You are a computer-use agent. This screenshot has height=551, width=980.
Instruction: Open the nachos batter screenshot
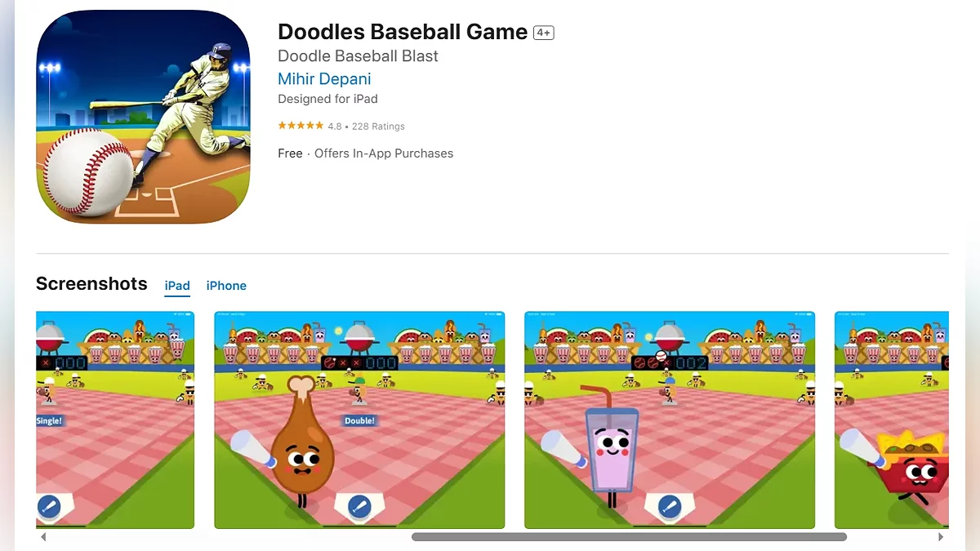(x=892, y=420)
